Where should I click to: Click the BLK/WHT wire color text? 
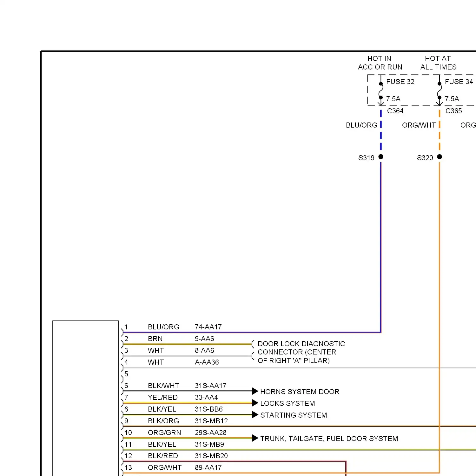[x=163, y=386]
